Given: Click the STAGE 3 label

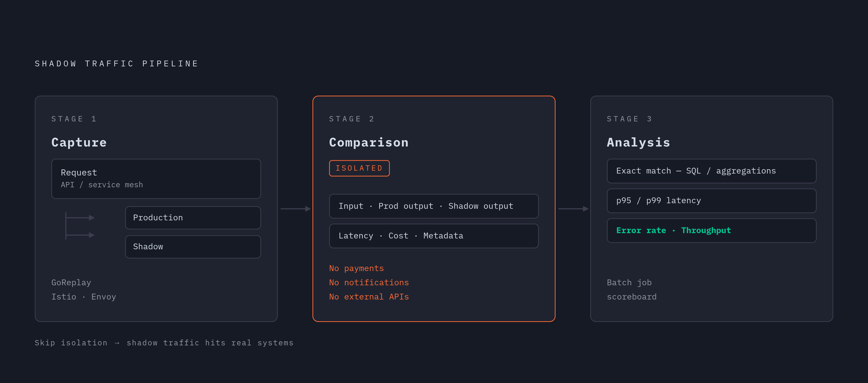Looking at the screenshot, I should pos(630,119).
